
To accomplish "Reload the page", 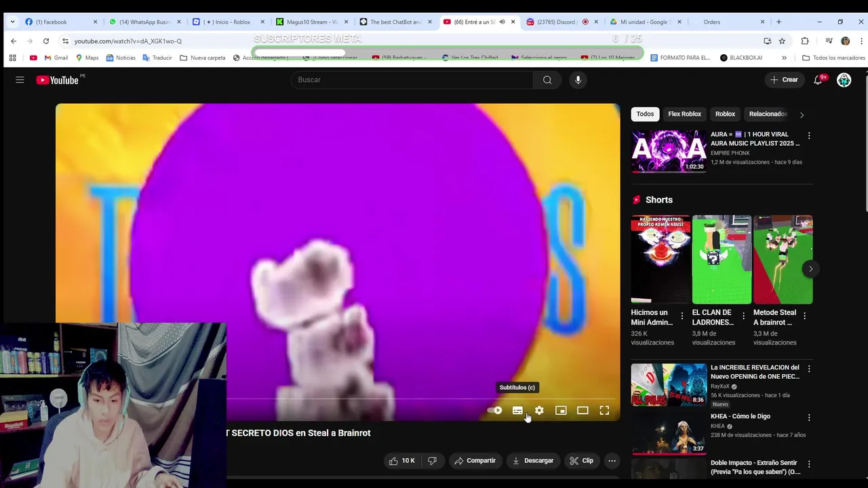I will (x=46, y=41).
